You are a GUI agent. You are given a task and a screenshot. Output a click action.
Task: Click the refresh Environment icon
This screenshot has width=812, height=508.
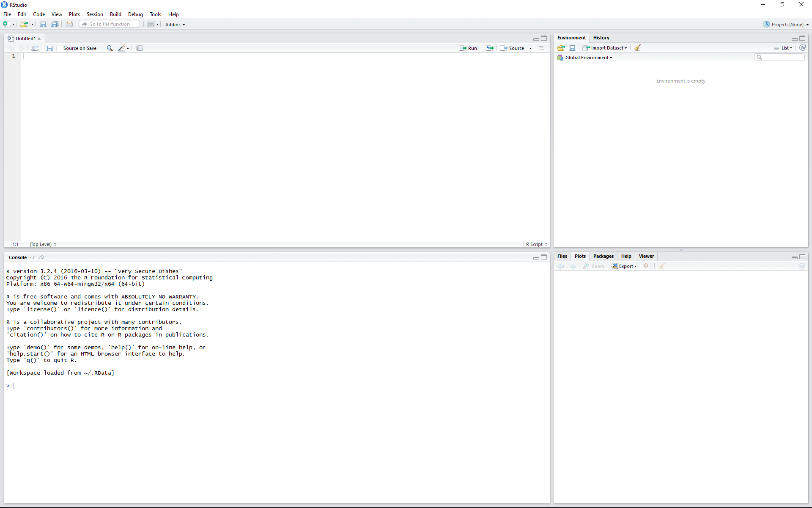pos(802,48)
